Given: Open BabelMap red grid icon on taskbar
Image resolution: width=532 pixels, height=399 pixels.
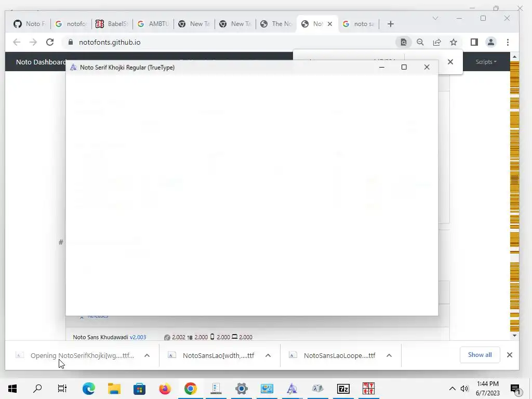Looking at the screenshot, I should [368, 389].
